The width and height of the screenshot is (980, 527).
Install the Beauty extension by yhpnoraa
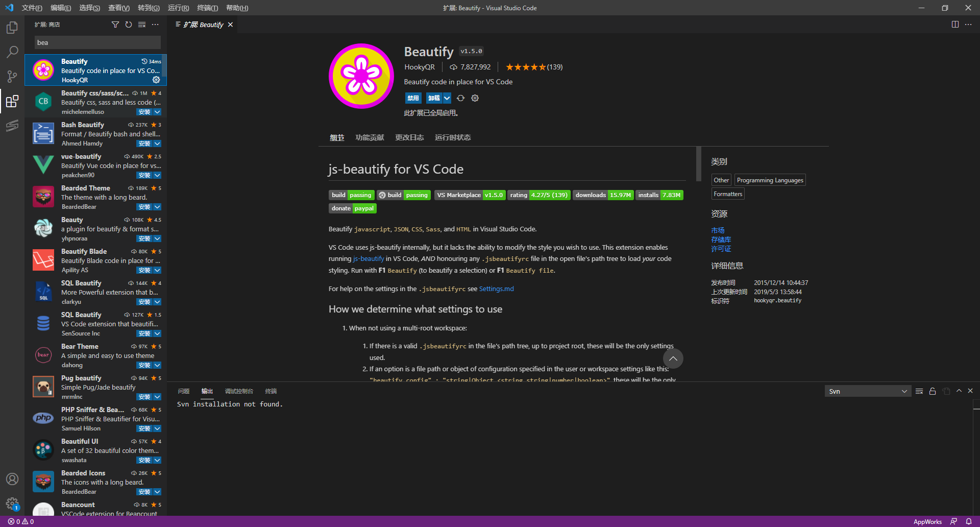pos(144,238)
